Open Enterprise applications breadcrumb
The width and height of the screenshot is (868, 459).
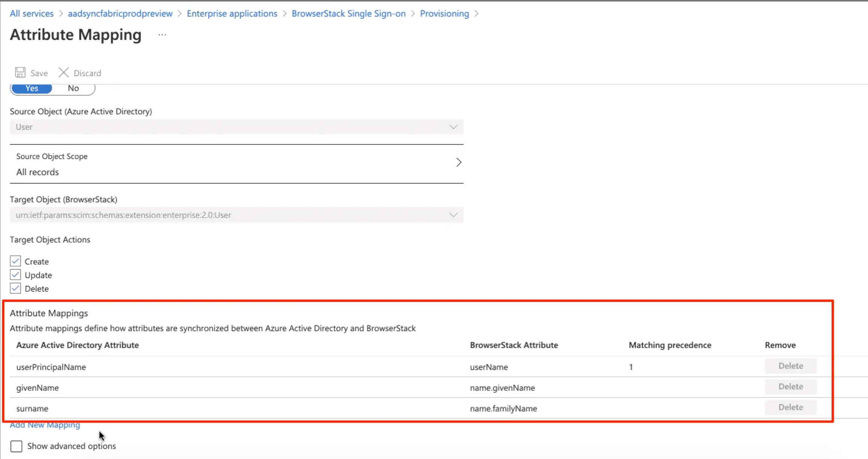click(x=232, y=14)
